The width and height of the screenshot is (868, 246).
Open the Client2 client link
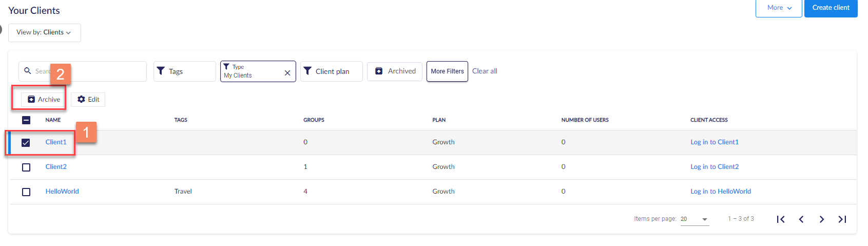point(56,167)
